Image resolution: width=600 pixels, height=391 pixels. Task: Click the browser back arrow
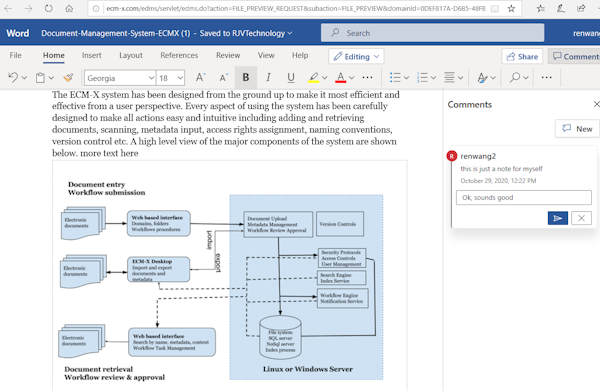tap(8, 8)
